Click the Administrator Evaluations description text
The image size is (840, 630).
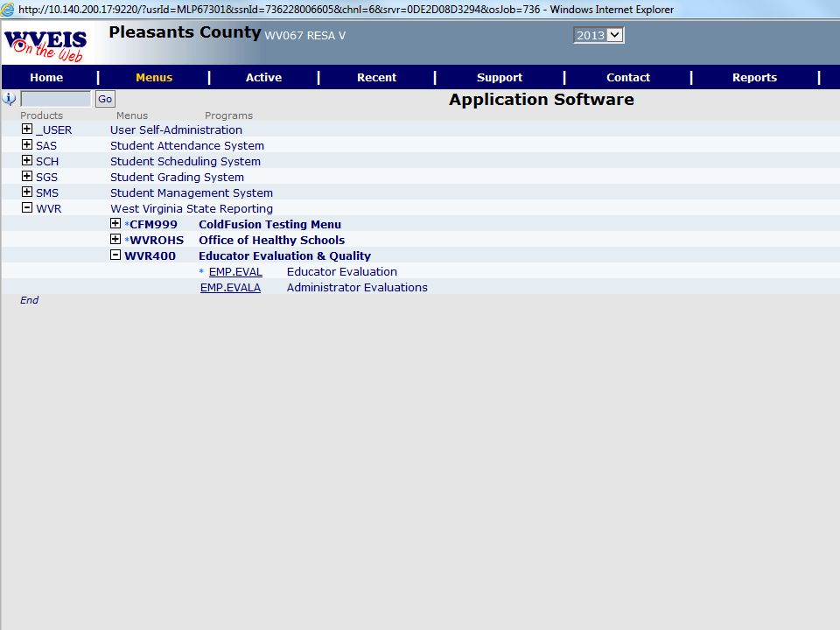(357, 287)
